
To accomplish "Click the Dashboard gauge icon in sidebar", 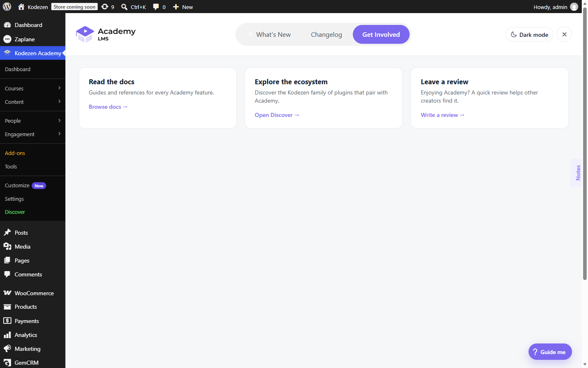I will (x=7, y=25).
